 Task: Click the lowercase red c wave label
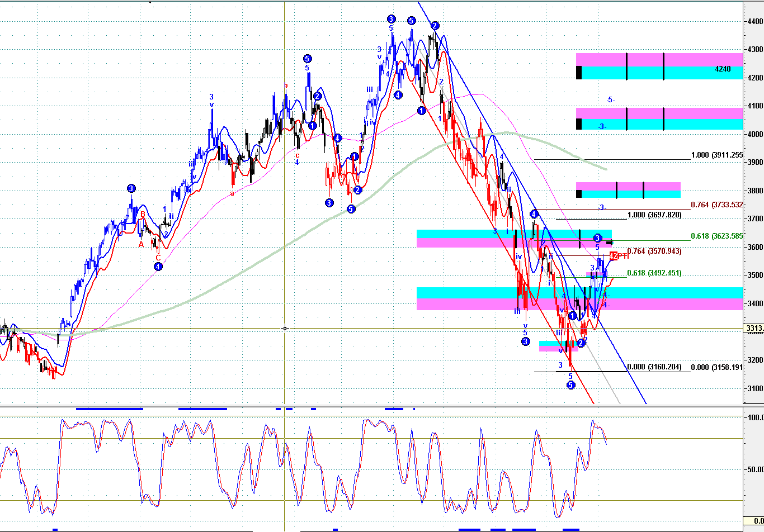(297, 155)
